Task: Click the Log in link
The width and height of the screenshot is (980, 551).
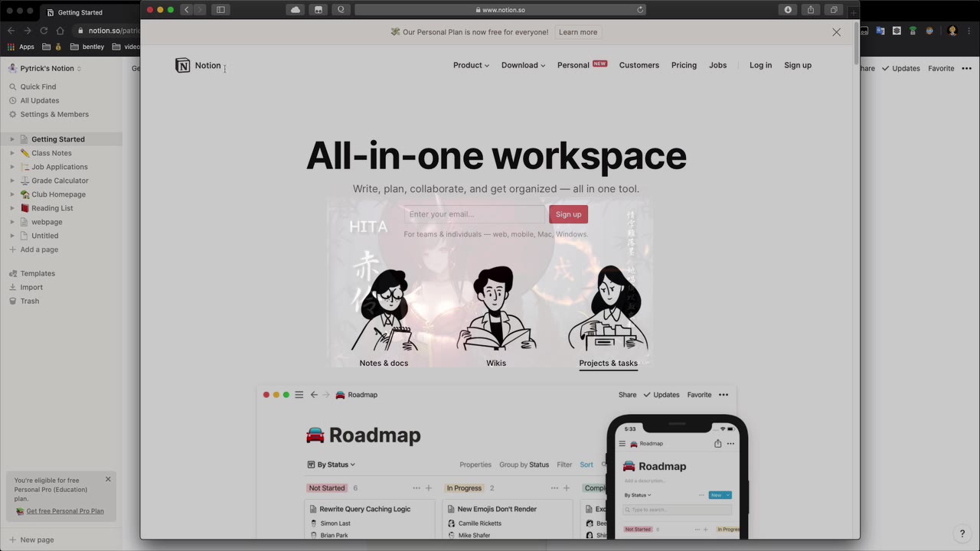Action: coord(760,65)
